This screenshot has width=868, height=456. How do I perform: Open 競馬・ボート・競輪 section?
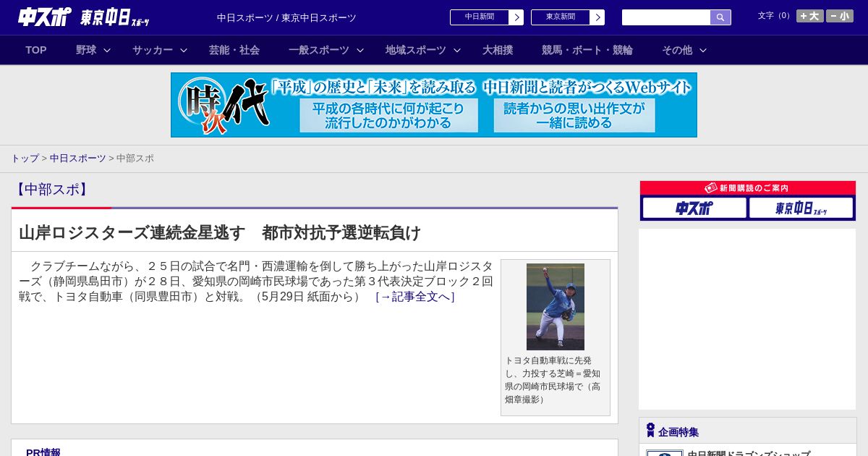pos(587,50)
